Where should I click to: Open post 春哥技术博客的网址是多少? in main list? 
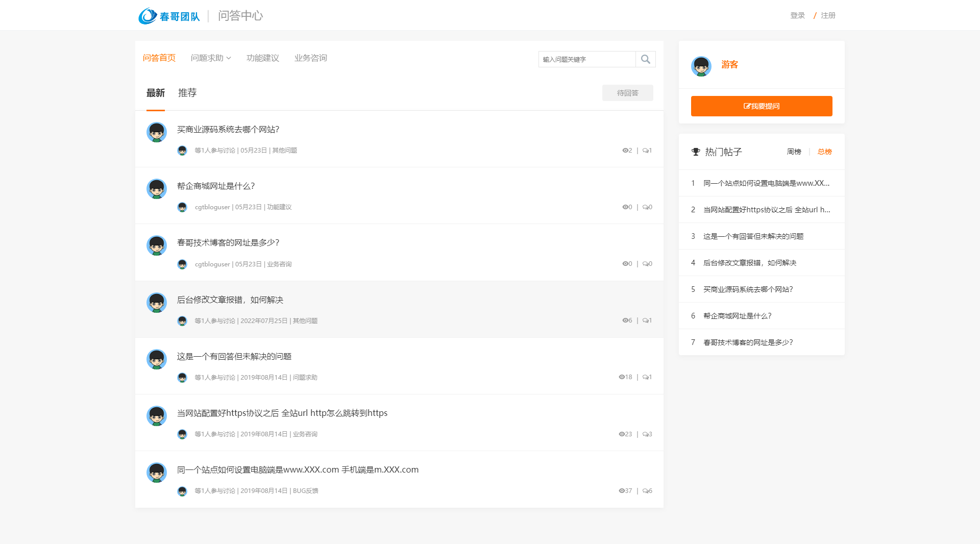(228, 243)
